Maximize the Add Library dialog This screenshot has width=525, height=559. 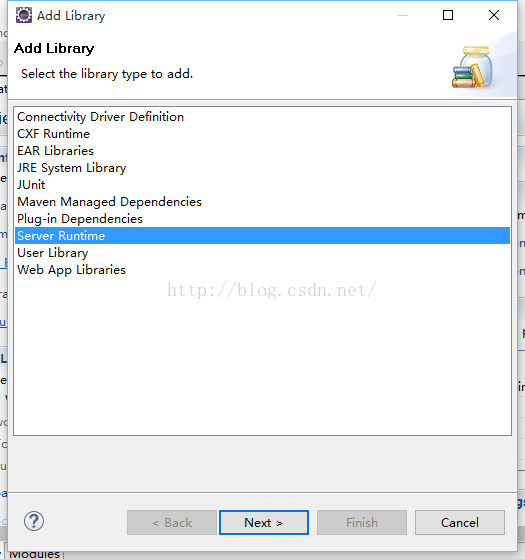tap(448, 15)
